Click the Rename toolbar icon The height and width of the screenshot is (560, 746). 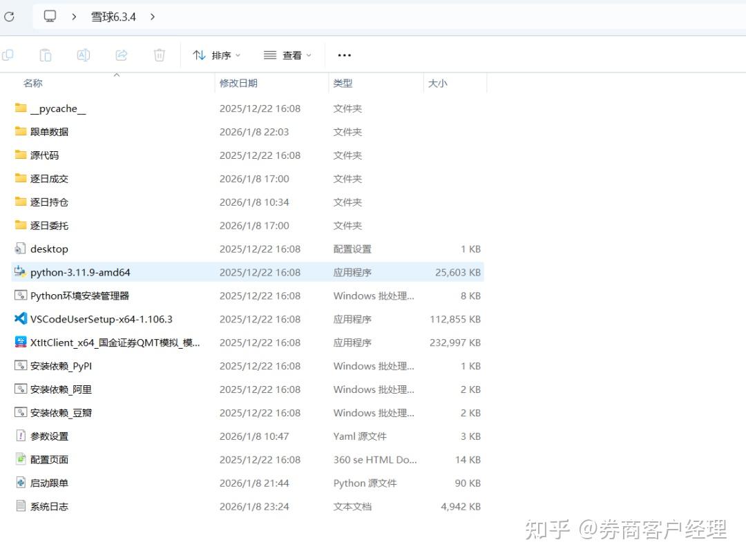click(x=84, y=55)
